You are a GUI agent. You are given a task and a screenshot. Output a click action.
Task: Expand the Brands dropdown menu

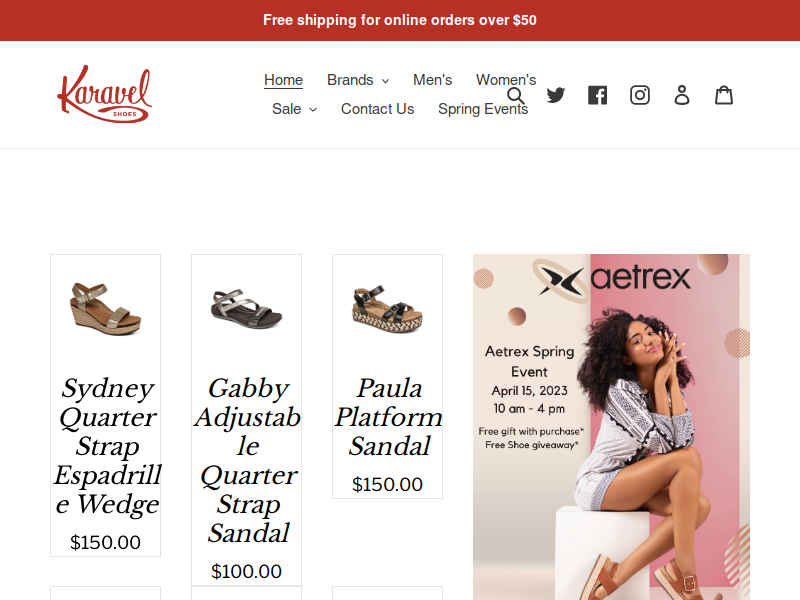tap(358, 80)
